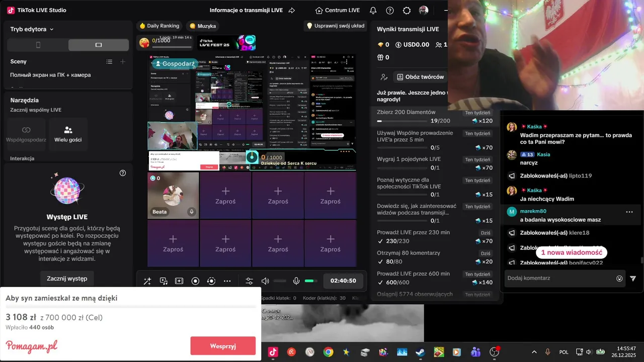Open the three-dots menu on marekm80's comment
Image resolution: width=644 pixels, height=362 pixels.
coord(629,212)
